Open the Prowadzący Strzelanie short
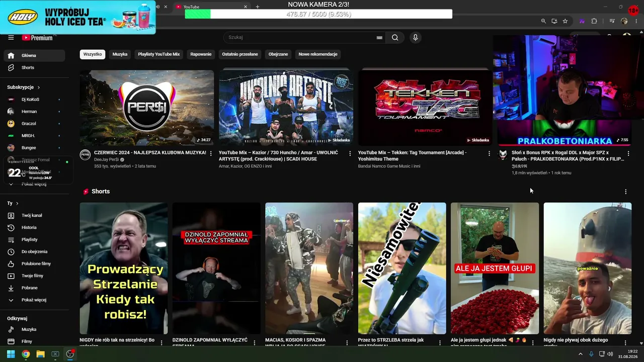 [124, 268]
